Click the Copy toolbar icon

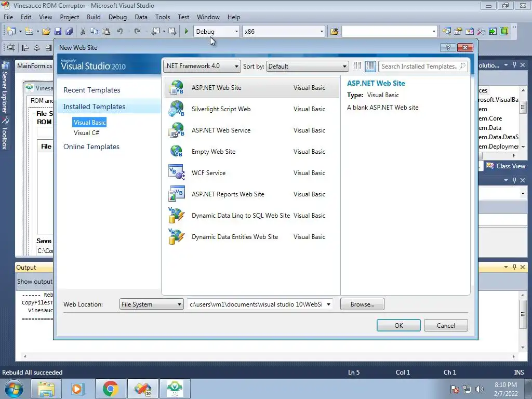95,32
